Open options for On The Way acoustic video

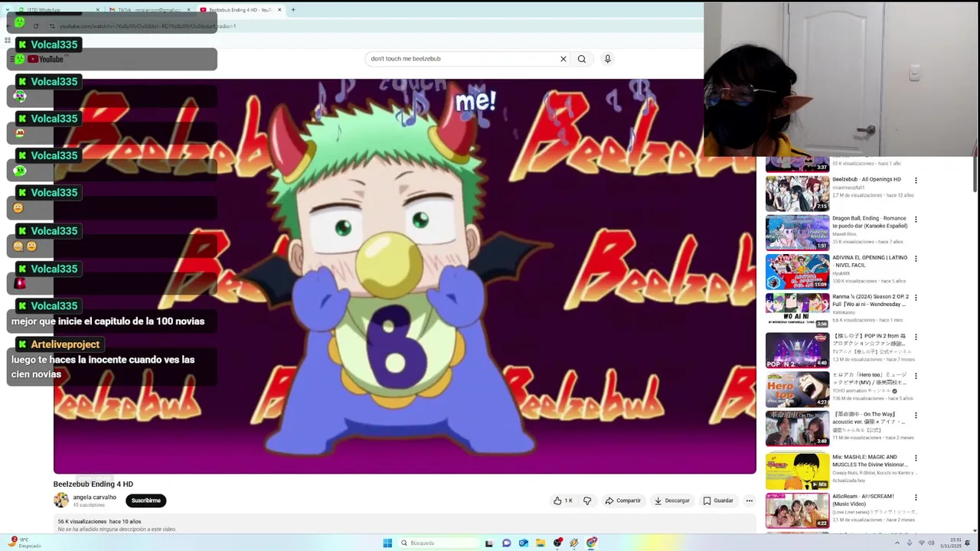pos(916,415)
